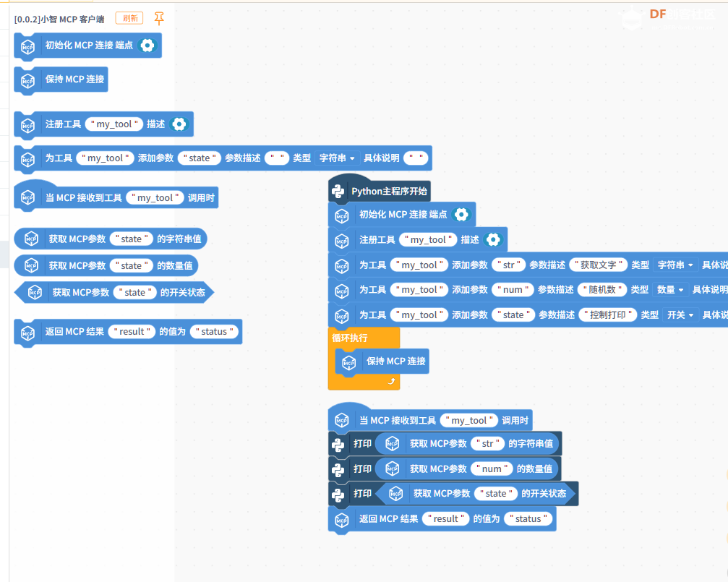This screenshot has width=728, height=582.
Task: Expand 数量 type dropdown on num row
Action: pos(670,290)
